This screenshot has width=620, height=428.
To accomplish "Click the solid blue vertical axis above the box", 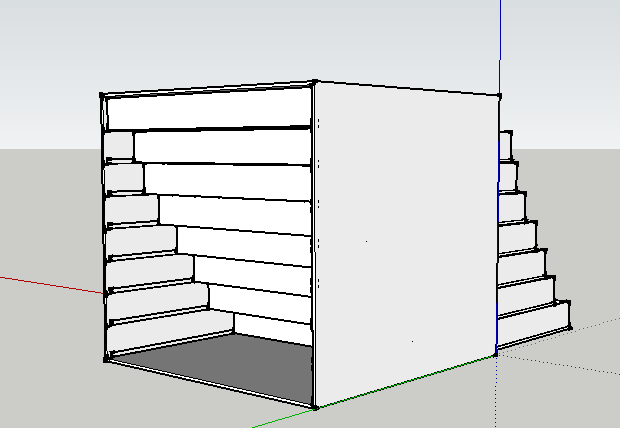I will click(x=500, y=45).
